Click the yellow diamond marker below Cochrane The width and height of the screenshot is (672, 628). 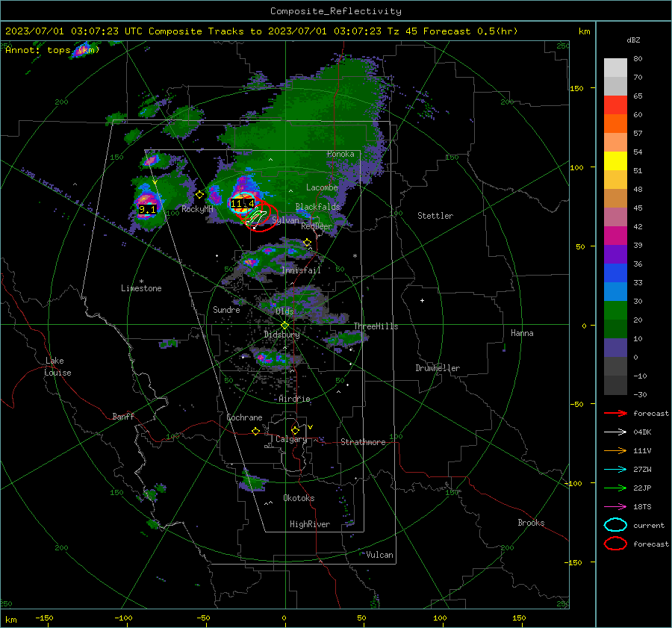(256, 432)
